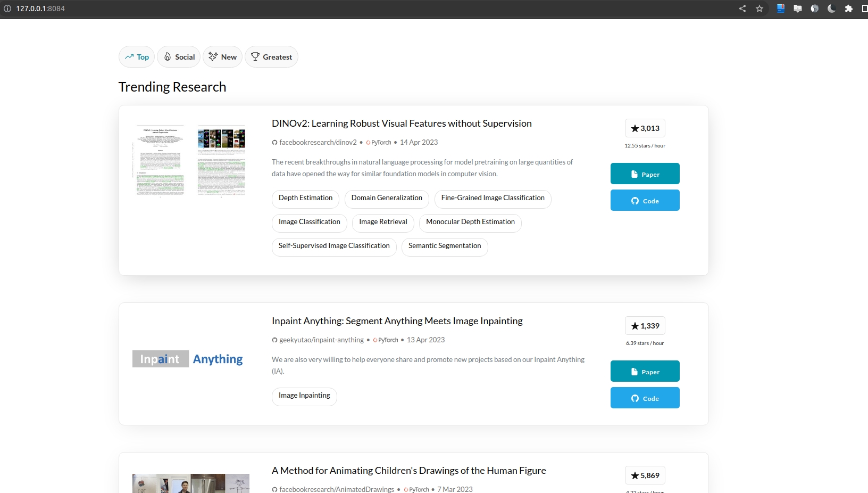The image size is (868, 493).
Task: Bookmark this page with the star icon
Action: coord(759,9)
